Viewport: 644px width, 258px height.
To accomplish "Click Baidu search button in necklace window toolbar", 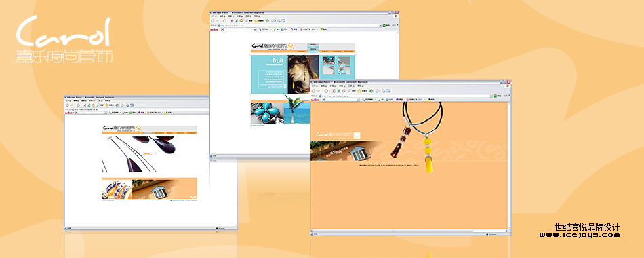I will click(367, 100).
